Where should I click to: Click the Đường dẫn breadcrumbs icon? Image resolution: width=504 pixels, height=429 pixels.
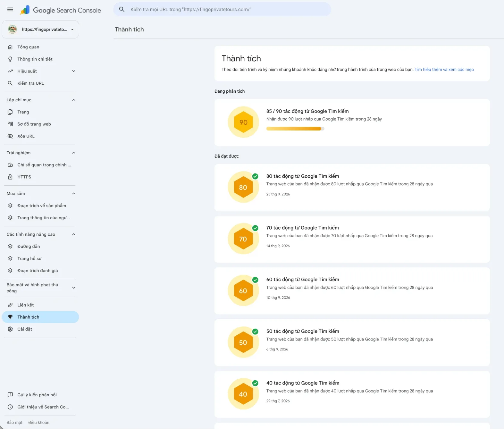coord(10,247)
